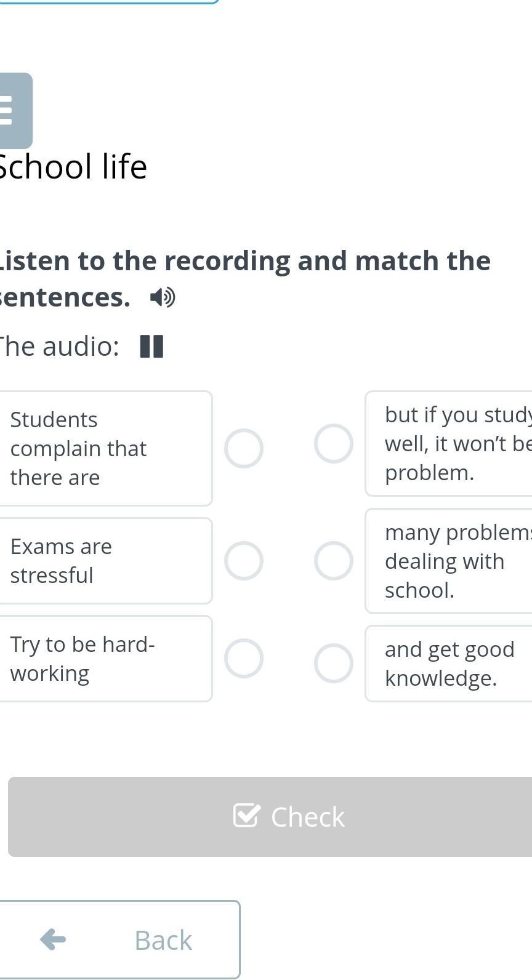Select circle next to "Exams are stressful"

point(244,561)
